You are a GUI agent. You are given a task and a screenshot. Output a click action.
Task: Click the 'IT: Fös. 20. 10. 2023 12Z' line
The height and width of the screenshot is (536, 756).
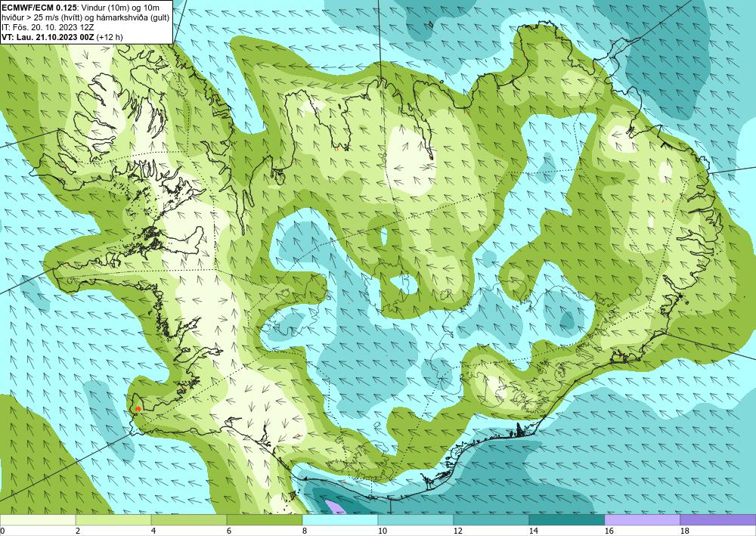pos(48,27)
